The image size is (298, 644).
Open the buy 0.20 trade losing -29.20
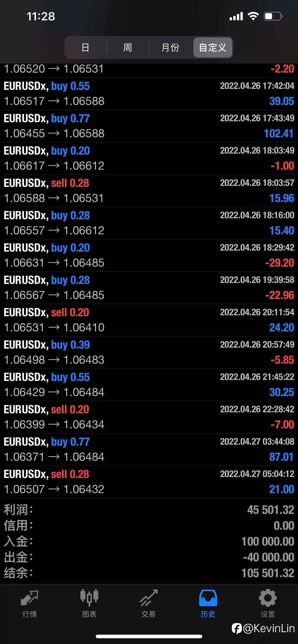coord(149,255)
